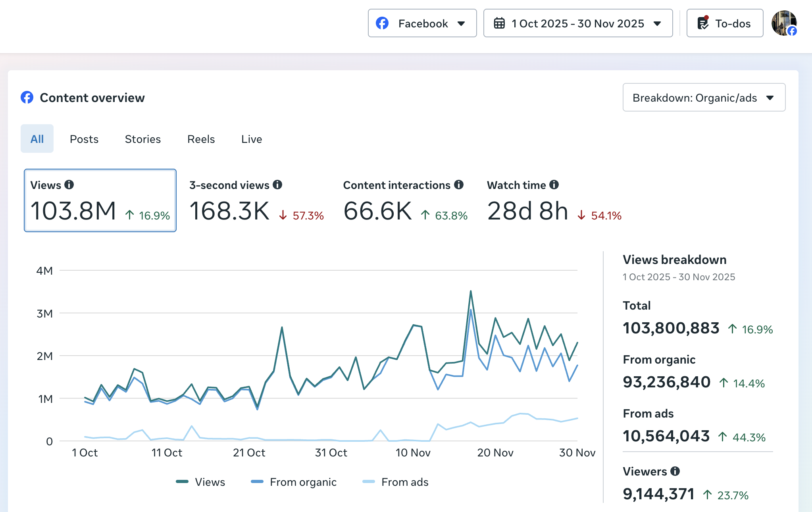Expand the Breakdown: Organic/ads dropdown
The image size is (812, 512).
click(704, 97)
